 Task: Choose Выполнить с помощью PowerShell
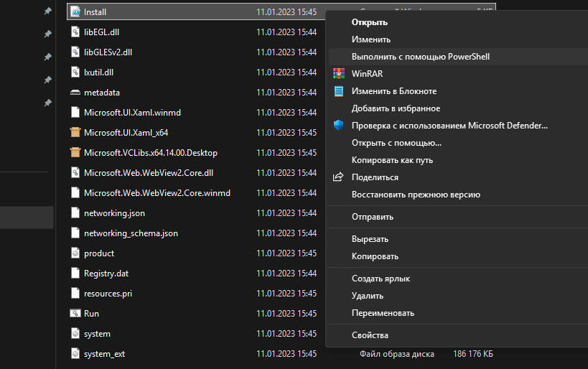click(x=420, y=57)
